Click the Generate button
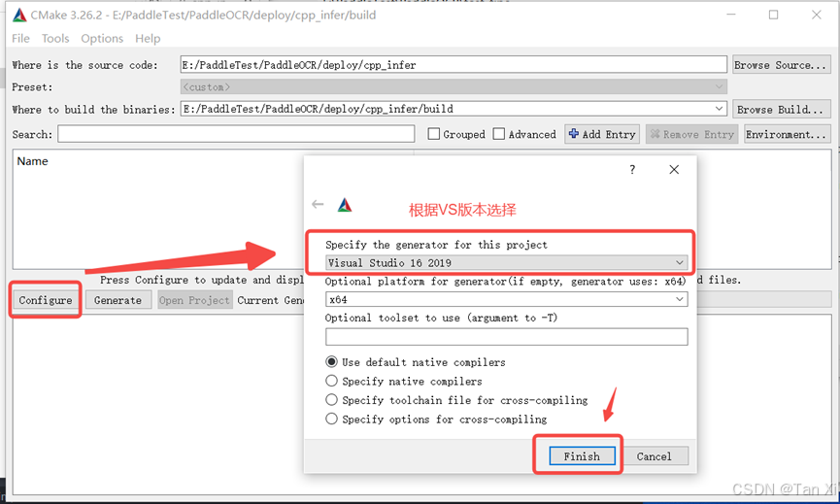 (x=118, y=300)
